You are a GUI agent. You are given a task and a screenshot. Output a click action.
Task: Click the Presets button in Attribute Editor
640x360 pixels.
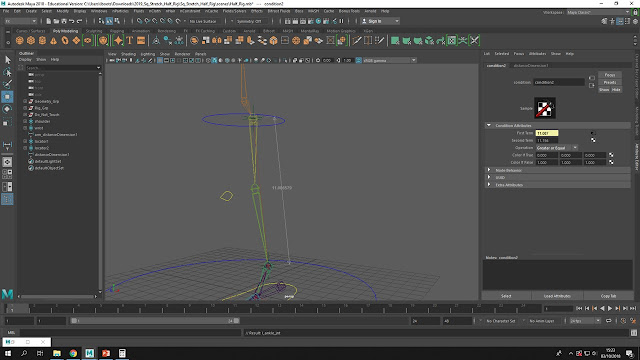coord(610,82)
